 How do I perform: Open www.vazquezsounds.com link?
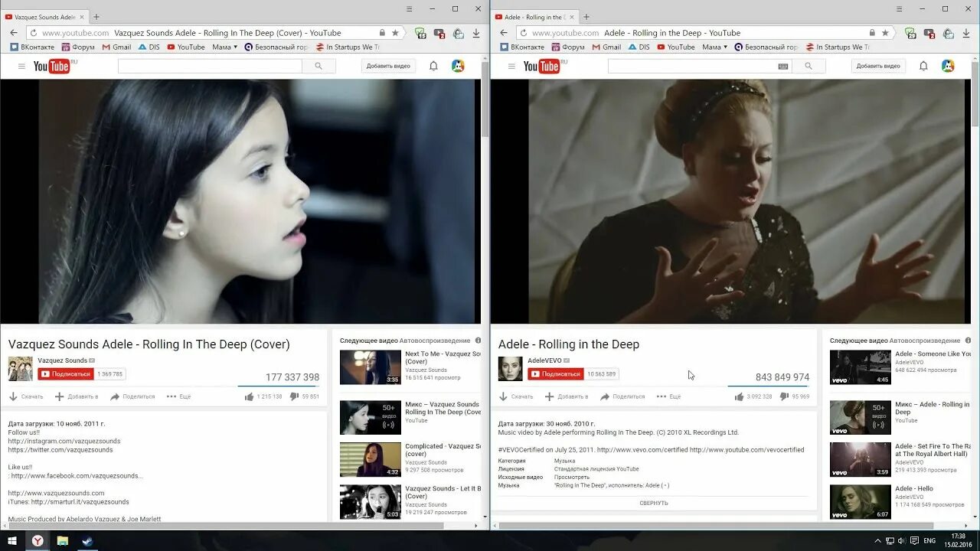pos(57,494)
